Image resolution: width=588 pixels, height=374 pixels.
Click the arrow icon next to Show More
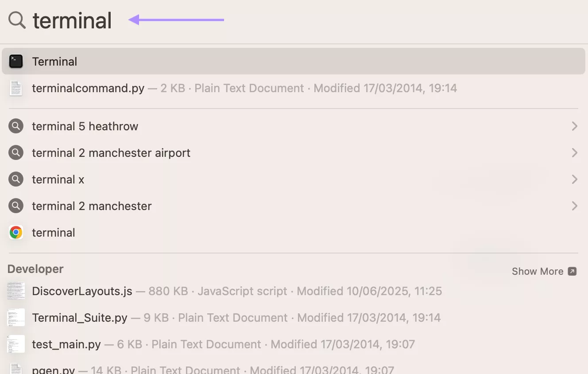point(572,271)
